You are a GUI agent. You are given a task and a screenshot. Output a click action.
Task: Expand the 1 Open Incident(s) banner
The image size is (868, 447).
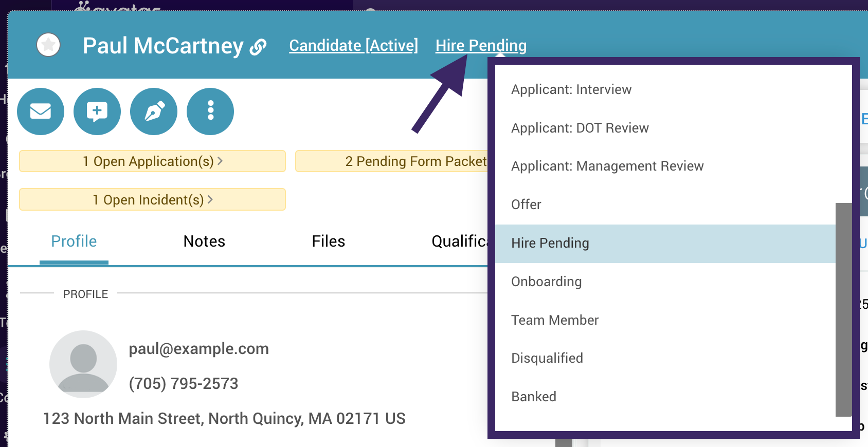pos(152,200)
